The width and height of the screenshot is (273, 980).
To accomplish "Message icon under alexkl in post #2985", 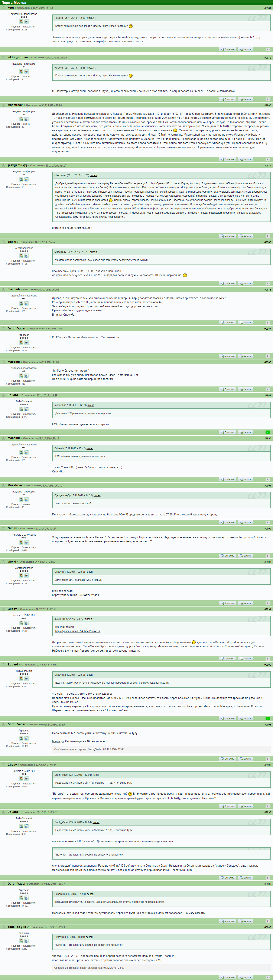I will (x=27, y=256).
